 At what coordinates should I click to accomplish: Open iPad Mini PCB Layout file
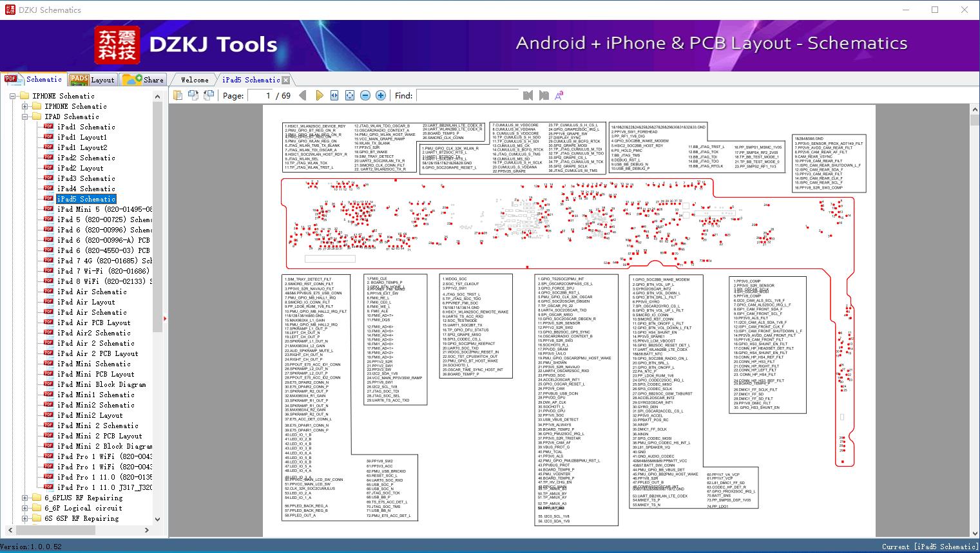pos(95,374)
